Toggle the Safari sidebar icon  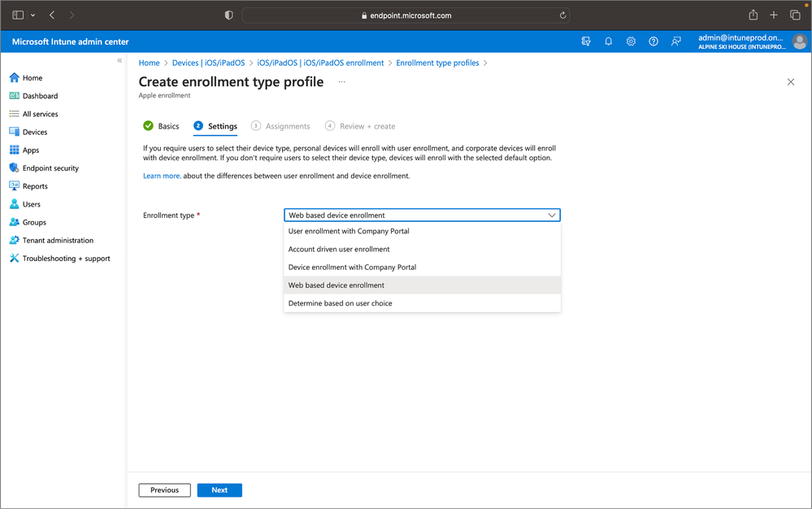(x=18, y=15)
